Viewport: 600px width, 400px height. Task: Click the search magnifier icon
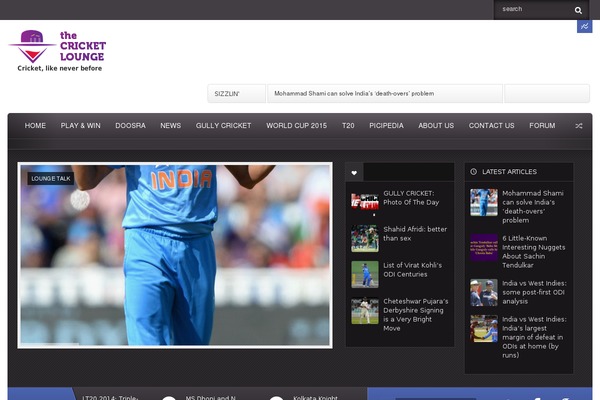tap(578, 10)
